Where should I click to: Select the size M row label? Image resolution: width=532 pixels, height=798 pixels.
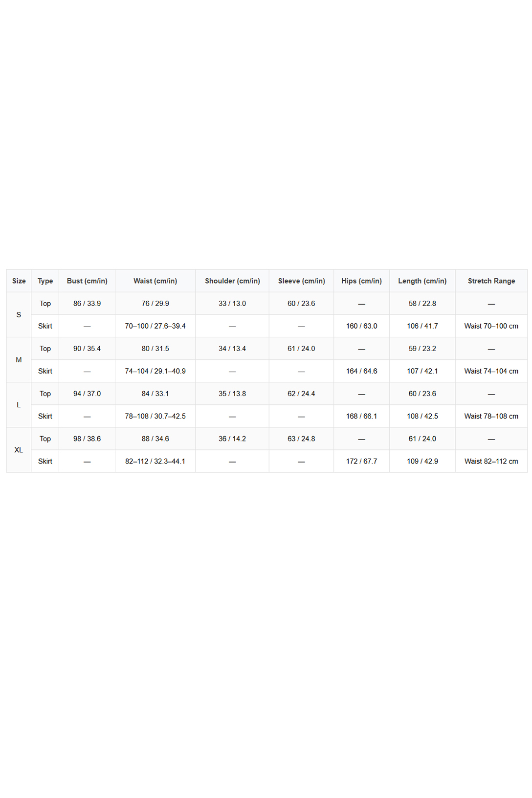19,360
